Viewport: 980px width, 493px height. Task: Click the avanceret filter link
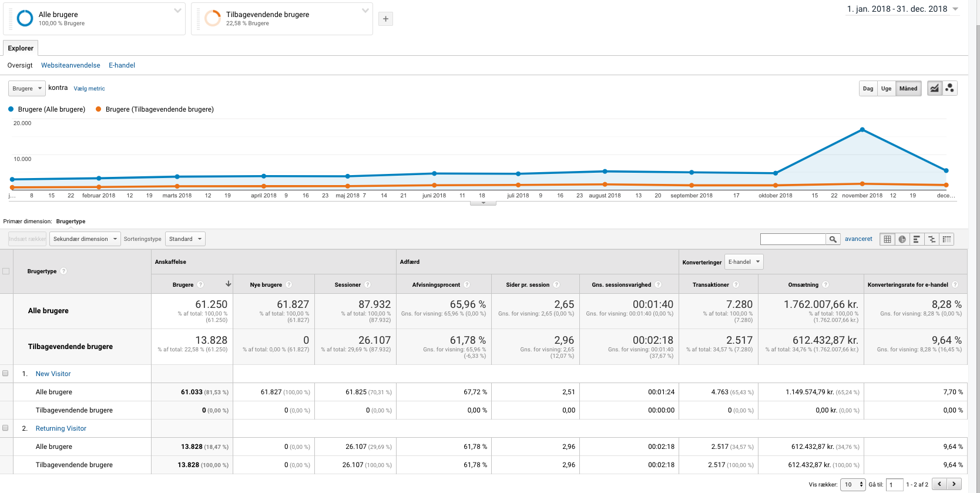(x=858, y=239)
